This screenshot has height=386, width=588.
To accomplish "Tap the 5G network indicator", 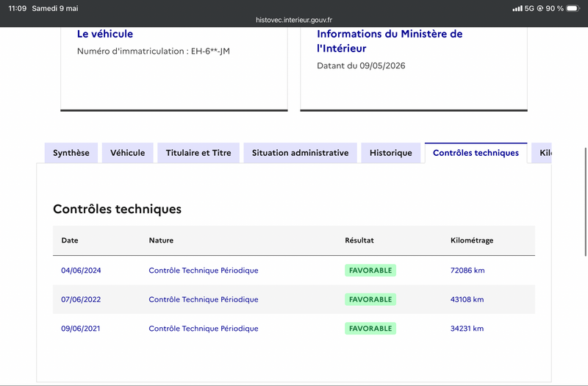I will [529, 8].
